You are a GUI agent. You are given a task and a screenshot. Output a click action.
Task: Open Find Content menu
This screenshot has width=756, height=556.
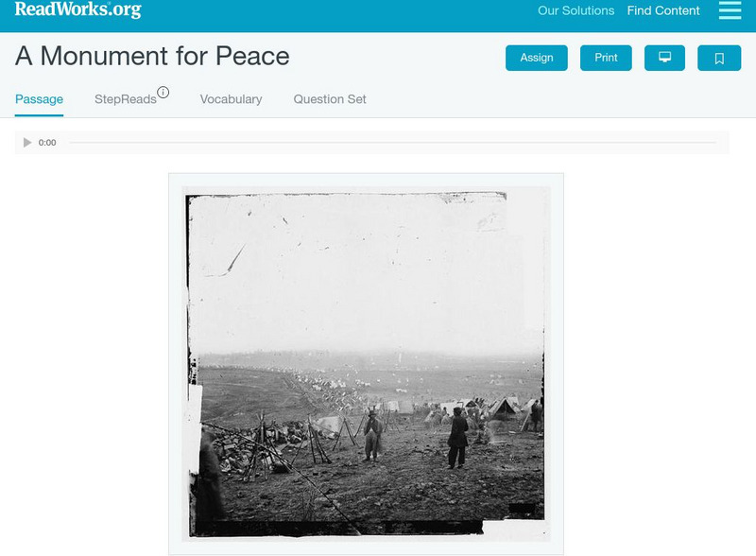663,10
